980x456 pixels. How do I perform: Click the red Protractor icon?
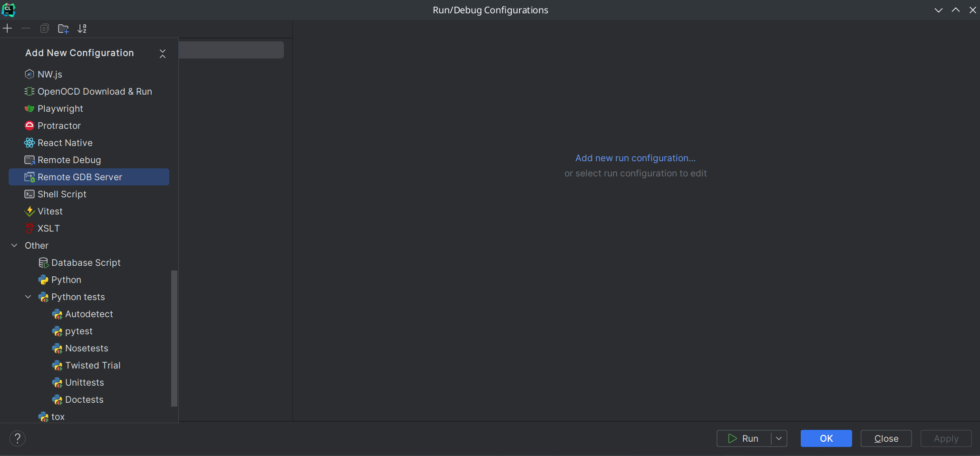pos(29,126)
